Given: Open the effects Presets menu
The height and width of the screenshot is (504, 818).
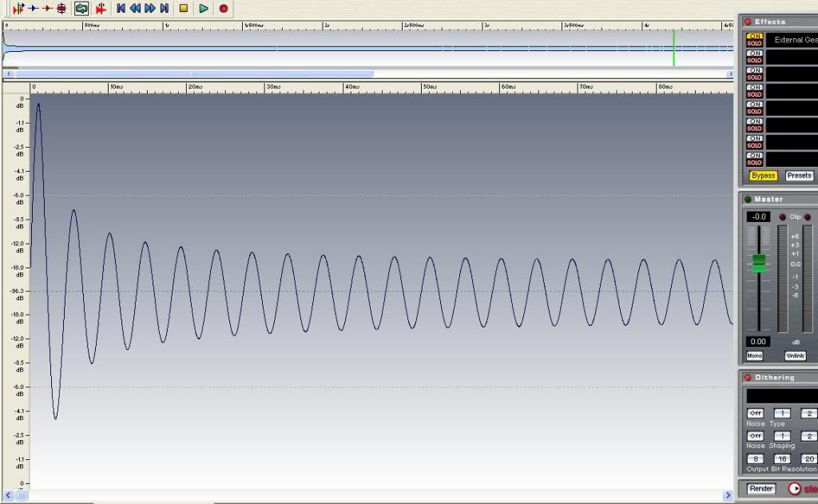Looking at the screenshot, I should point(799,176).
